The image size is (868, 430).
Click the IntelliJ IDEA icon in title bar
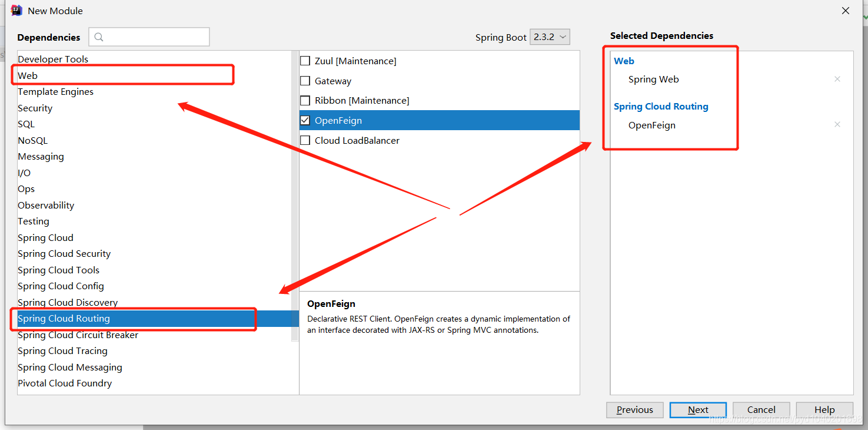[x=16, y=11]
